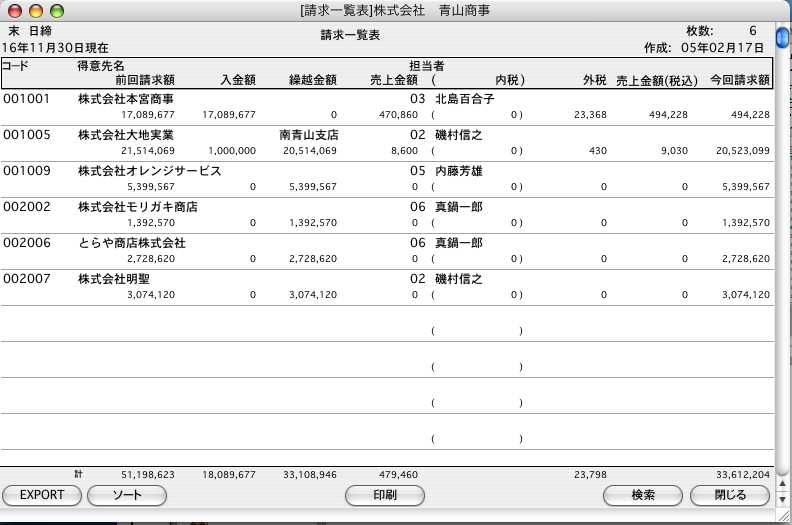Zoom window with green title bar button

(x=56, y=10)
